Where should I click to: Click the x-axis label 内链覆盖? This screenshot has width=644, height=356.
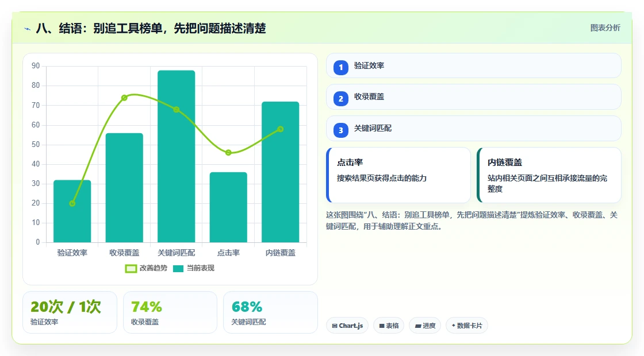coord(281,253)
